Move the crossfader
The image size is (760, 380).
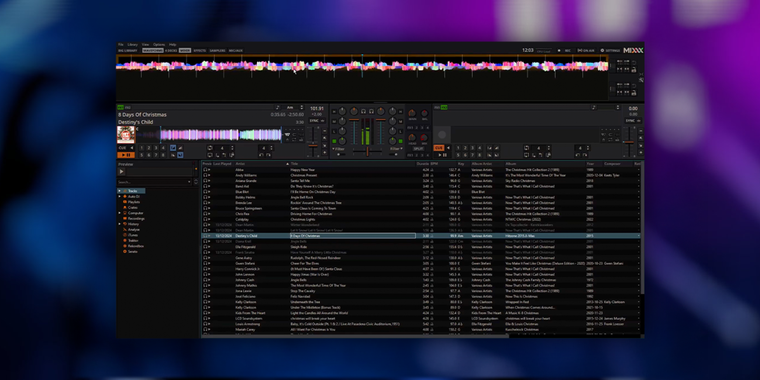pyautogui.click(x=367, y=152)
